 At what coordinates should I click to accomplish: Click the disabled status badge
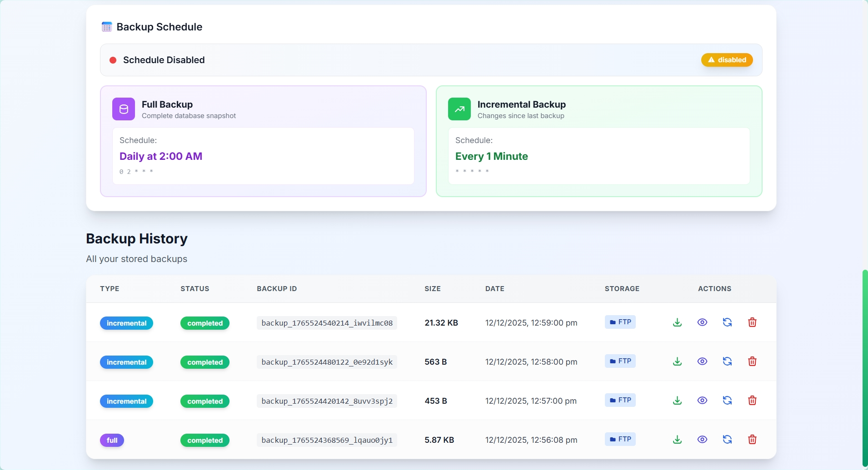pos(727,59)
